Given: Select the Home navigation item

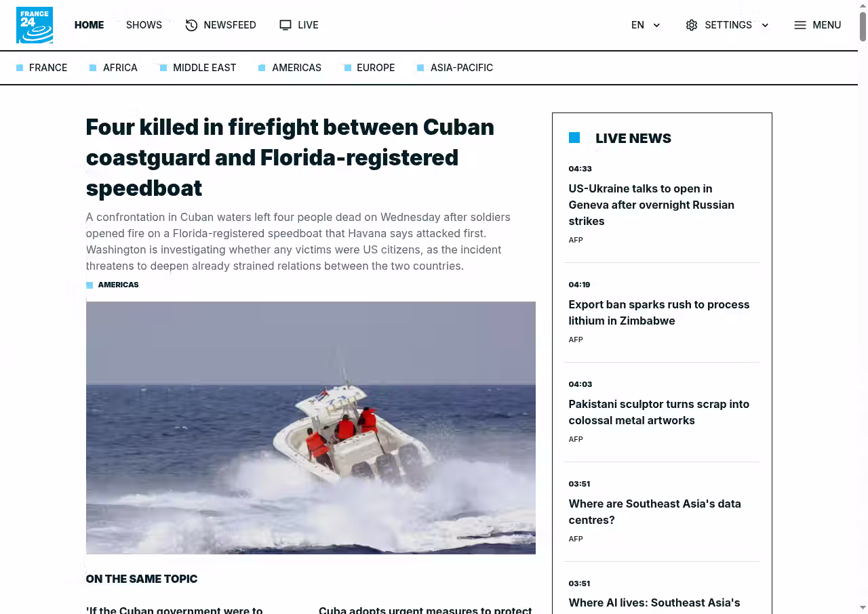Looking at the screenshot, I should (x=89, y=25).
